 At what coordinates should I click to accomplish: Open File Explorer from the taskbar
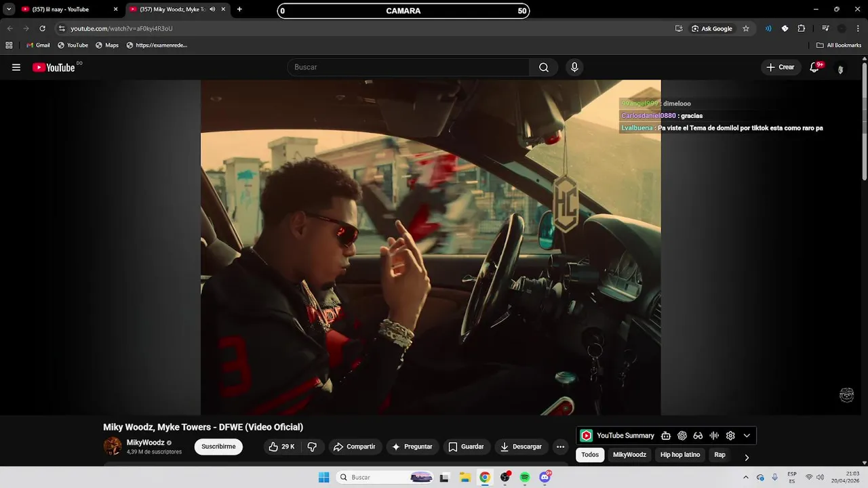click(465, 477)
